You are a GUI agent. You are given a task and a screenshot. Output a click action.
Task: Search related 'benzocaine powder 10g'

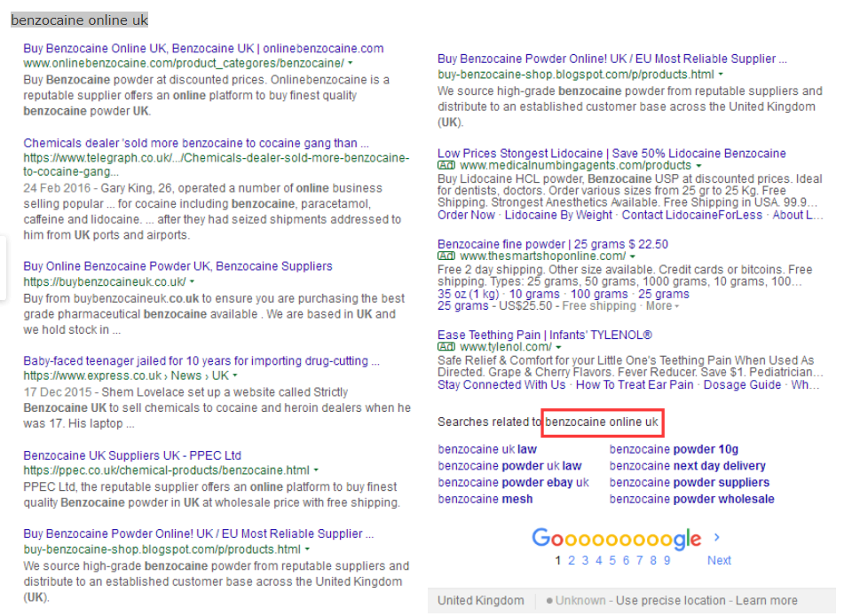pyautogui.click(x=675, y=449)
